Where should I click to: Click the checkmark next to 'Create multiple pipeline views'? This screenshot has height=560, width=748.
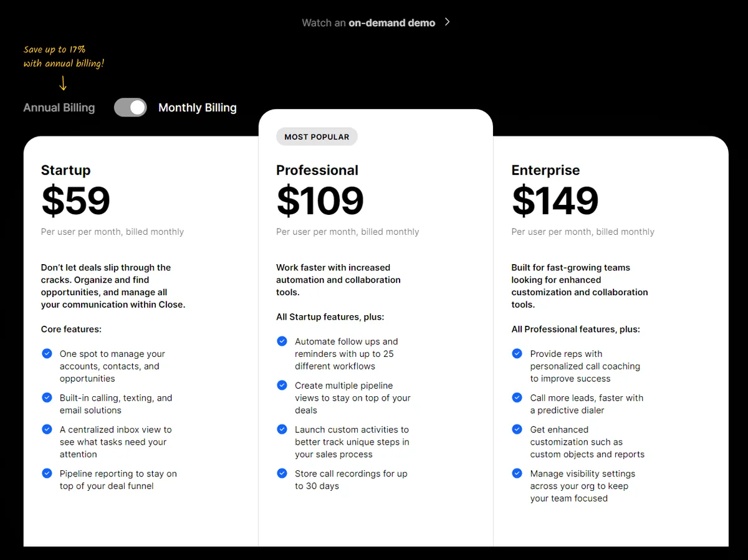(282, 385)
